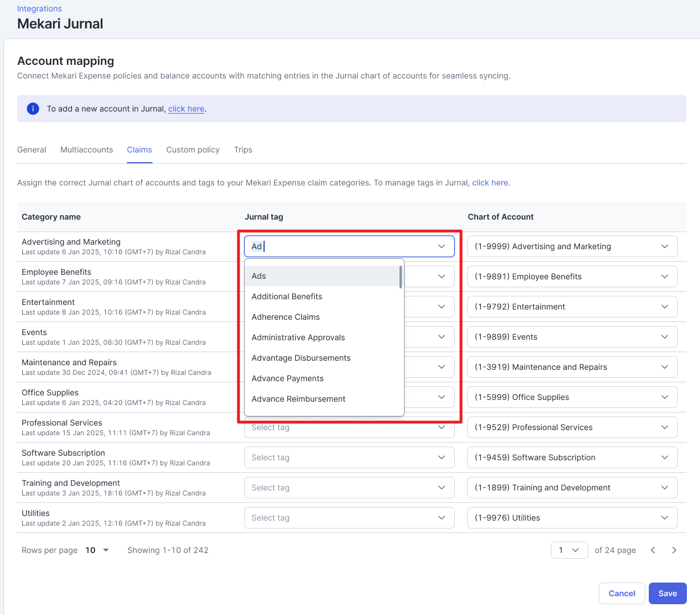
Task: Go to previous page arrow
Action: (x=653, y=550)
